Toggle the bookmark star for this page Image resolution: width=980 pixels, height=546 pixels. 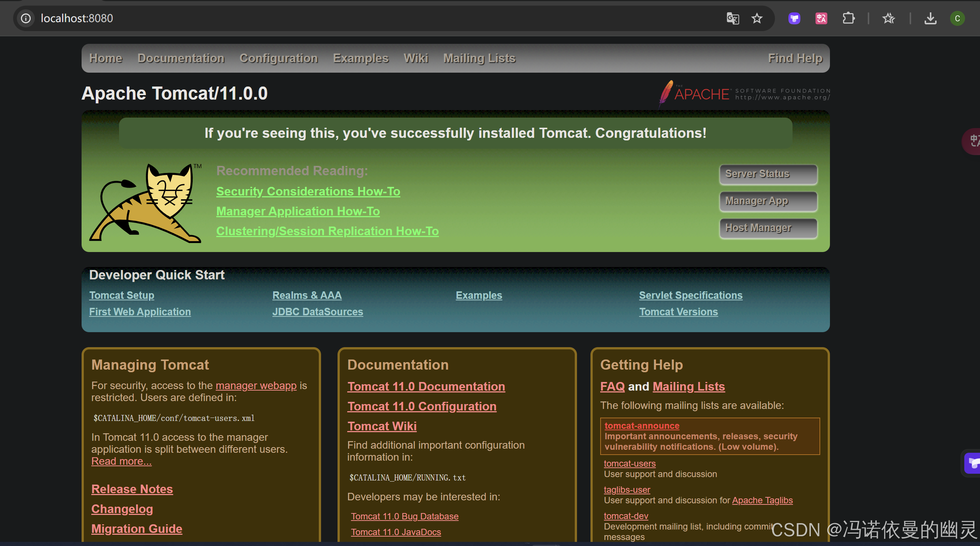click(x=757, y=18)
